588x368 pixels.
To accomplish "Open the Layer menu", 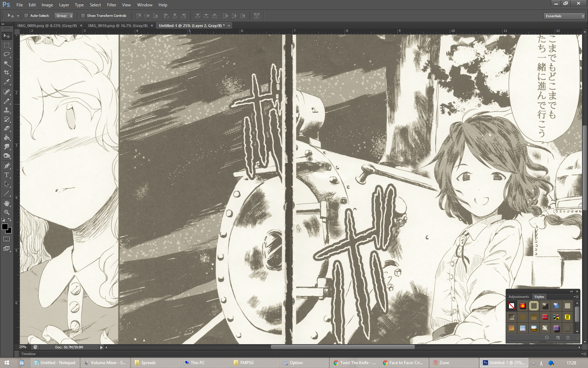I will pos(64,5).
